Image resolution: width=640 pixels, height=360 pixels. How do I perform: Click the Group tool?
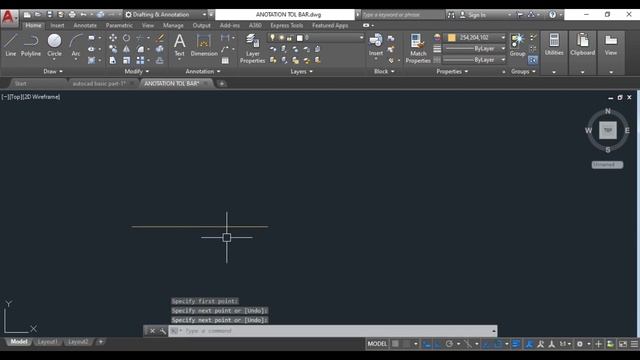tap(518, 45)
